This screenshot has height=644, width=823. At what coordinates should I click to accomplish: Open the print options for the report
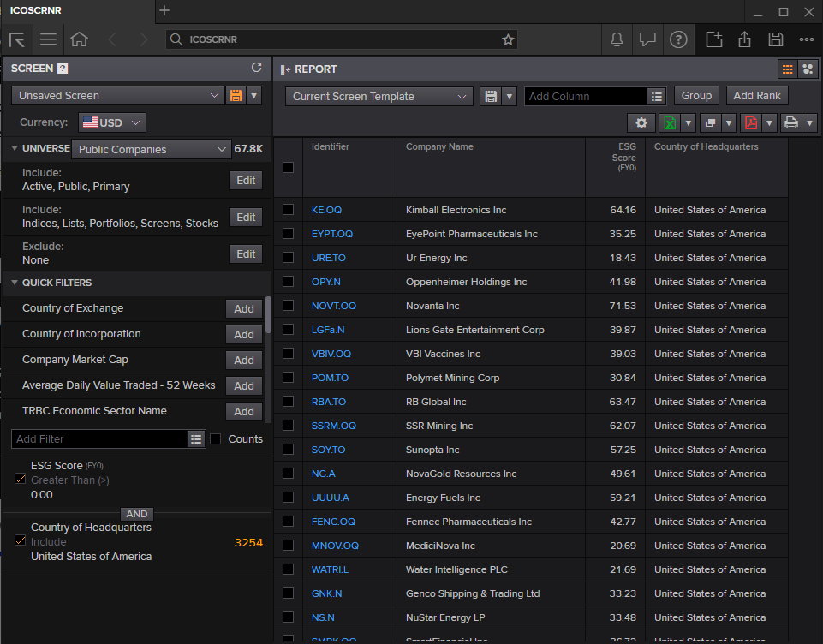tap(789, 123)
